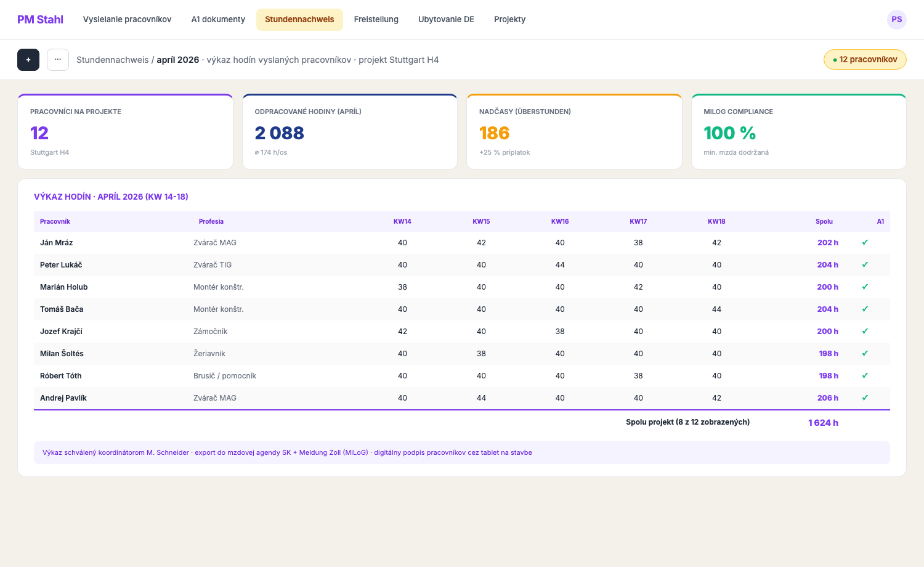Sort by the Spolu column header
Screen dimensions: 924x567
pos(824,222)
